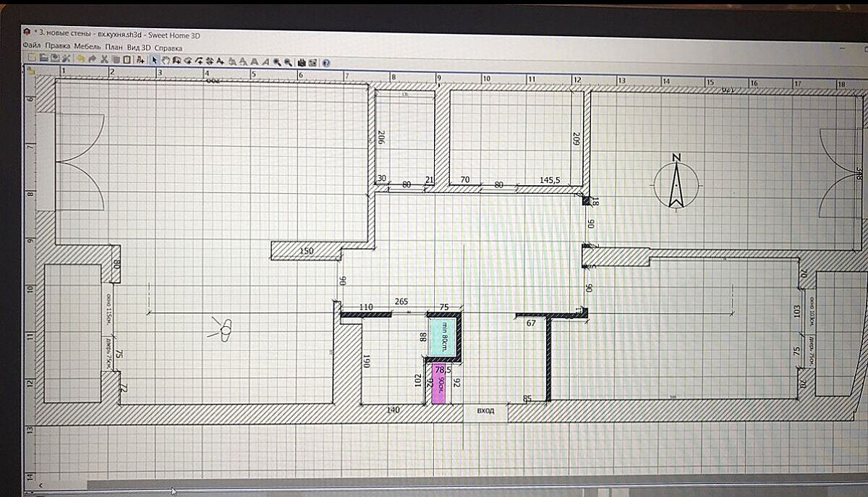The height and width of the screenshot is (497, 868).
Task: Activate the Pan hand tool
Action: tap(165, 59)
